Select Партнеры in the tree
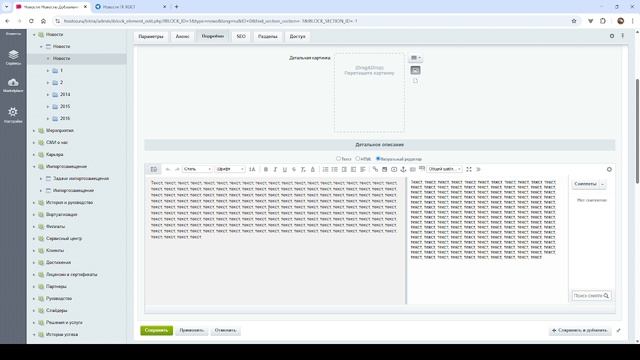Screen dimensions: 640x360 (56, 287)
